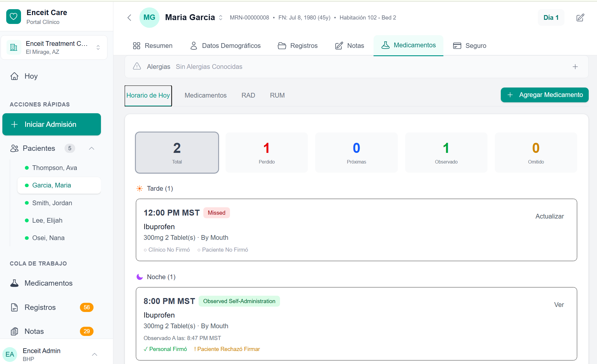Screen dimensions: 597x364
Task: Click the plus icon on Iniciar Admisión
Action: pyautogui.click(x=14, y=124)
